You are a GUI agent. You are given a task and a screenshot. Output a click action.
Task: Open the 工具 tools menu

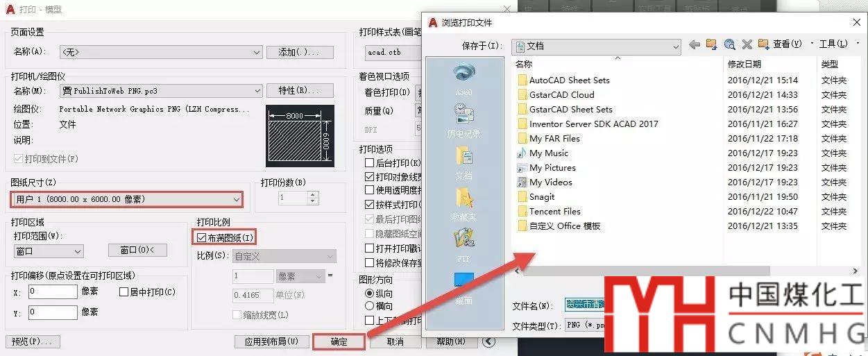(835, 44)
